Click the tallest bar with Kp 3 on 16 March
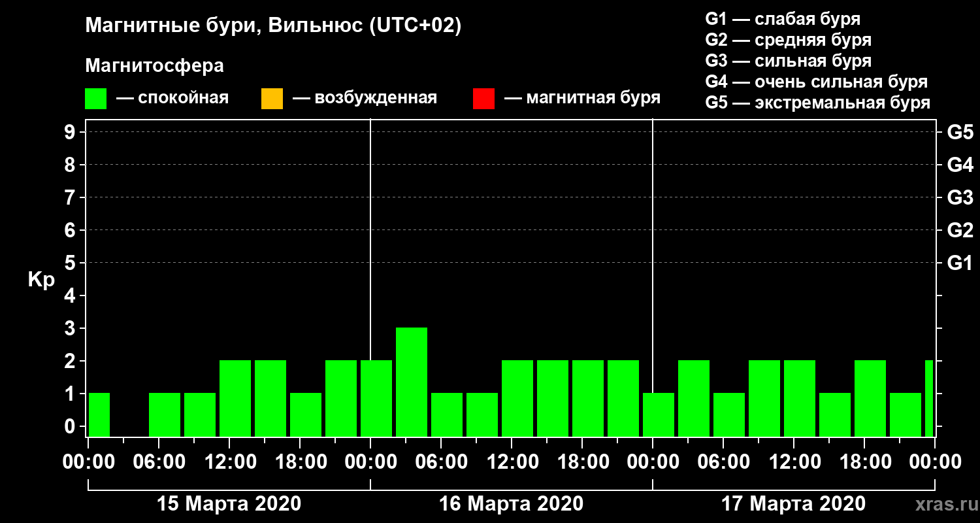The image size is (980, 523). pos(412,382)
